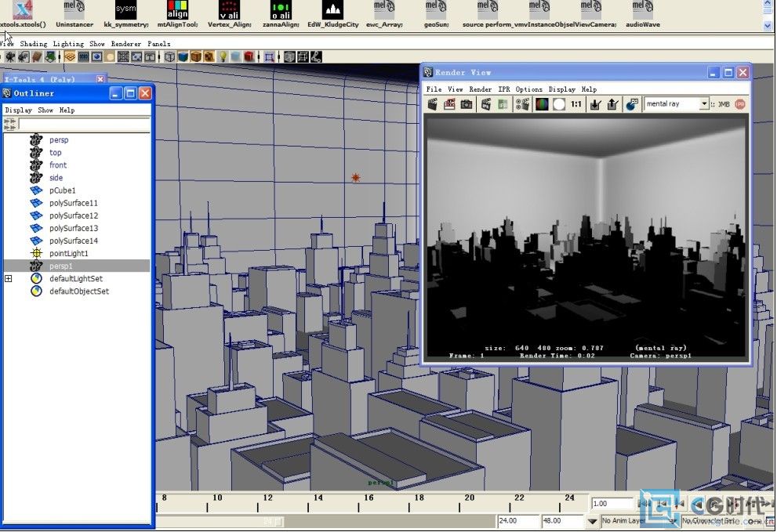
Task: Select the persp camera in Outliner
Action: pyautogui.click(x=59, y=140)
